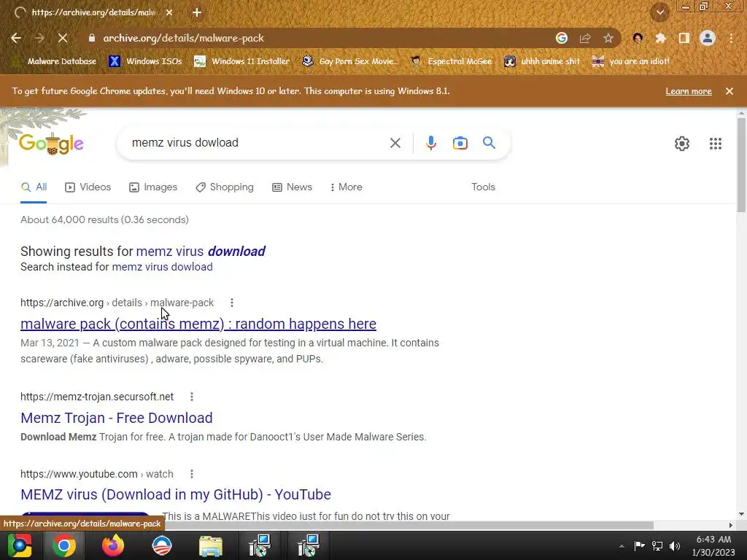
Task: Start voice search with microphone icon
Action: click(430, 143)
